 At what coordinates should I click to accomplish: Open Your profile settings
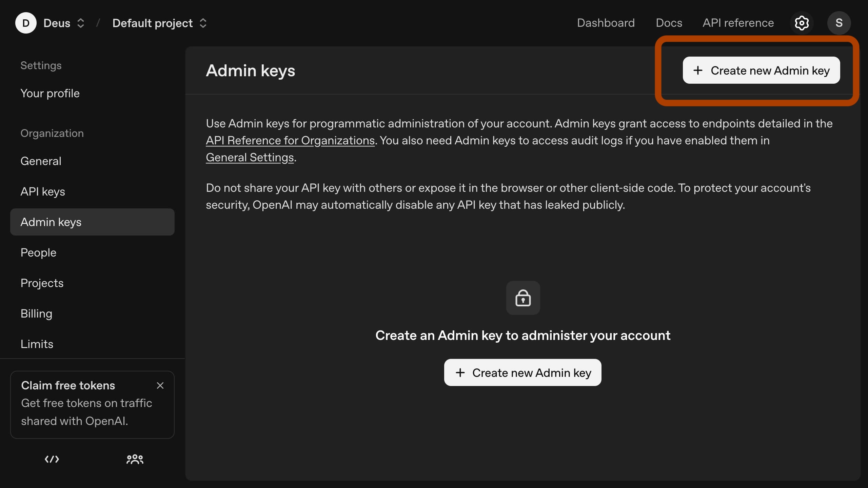click(x=50, y=93)
